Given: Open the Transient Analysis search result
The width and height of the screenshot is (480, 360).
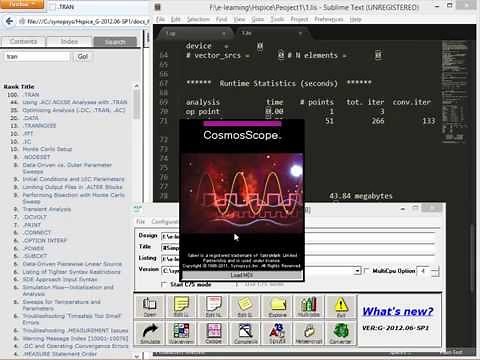Looking at the screenshot, I should (47, 209).
